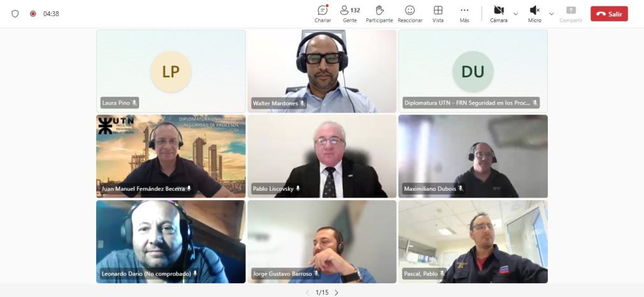Show the Gente participants list

click(350, 14)
